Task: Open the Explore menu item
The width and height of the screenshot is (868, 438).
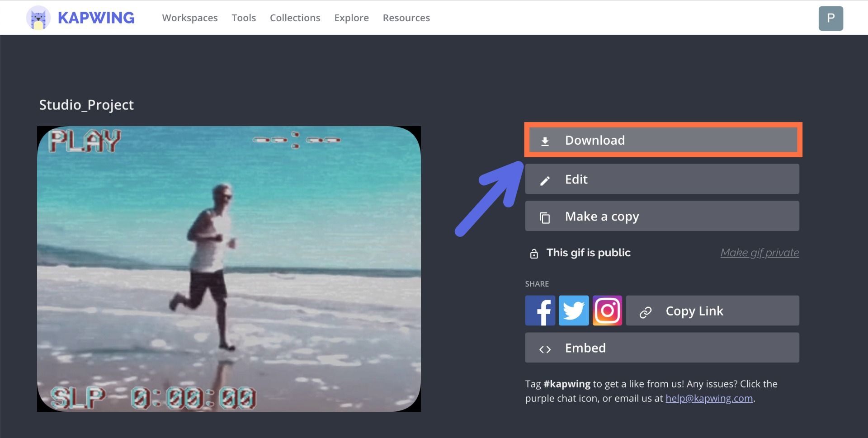Action: pos(351,18)
